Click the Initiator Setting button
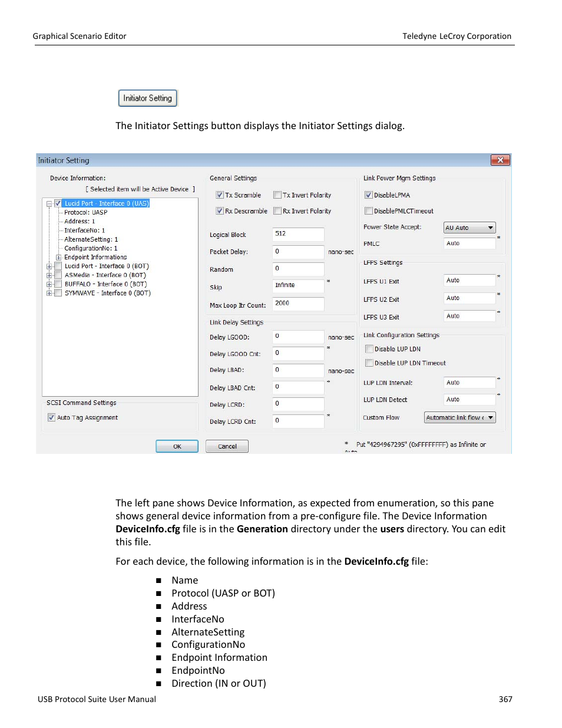Screen dimensions: 562x728 tap(148, 98)
